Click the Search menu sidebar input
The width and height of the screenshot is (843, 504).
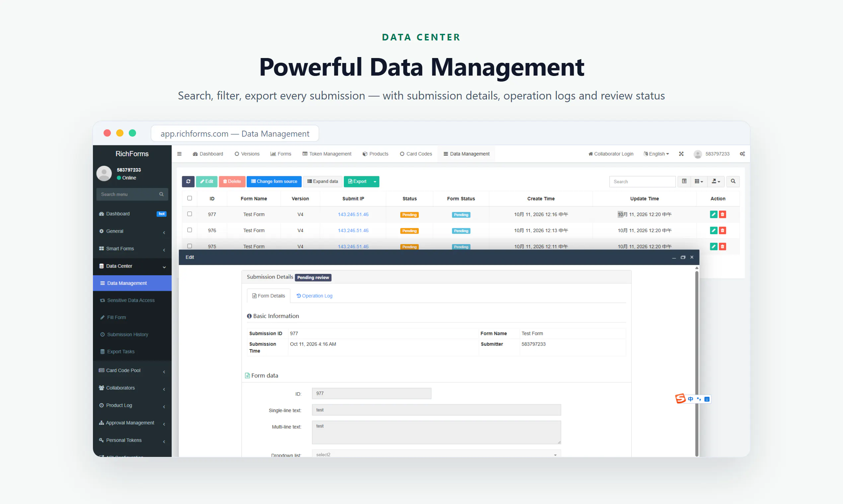point(132,194)
